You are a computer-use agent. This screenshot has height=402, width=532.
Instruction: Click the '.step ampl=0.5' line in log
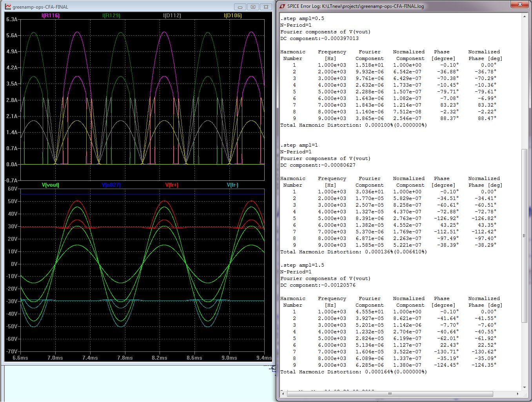click(x=302, y=18)
